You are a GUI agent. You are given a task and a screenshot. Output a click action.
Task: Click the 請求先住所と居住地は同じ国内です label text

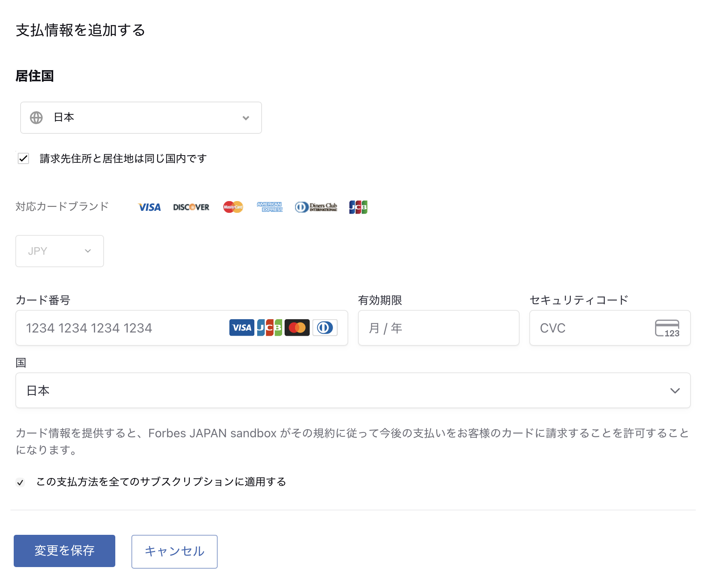pyautogui.click(x=123, y=158)
